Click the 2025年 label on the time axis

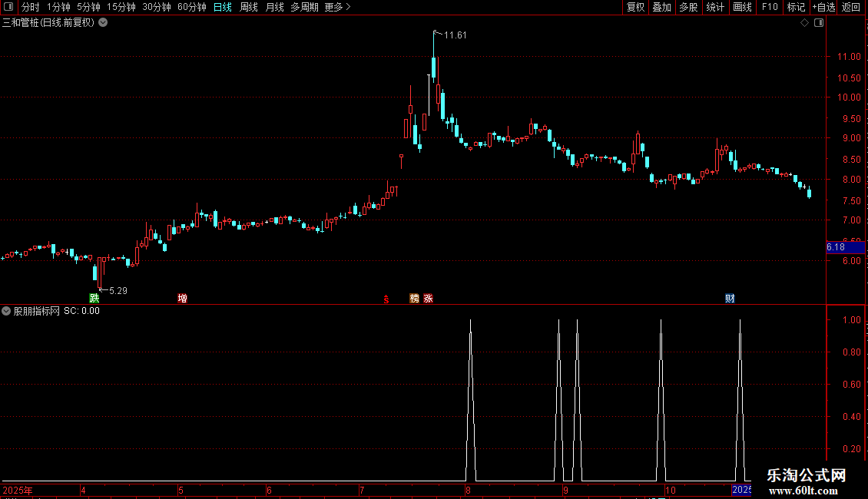point(18,490)
